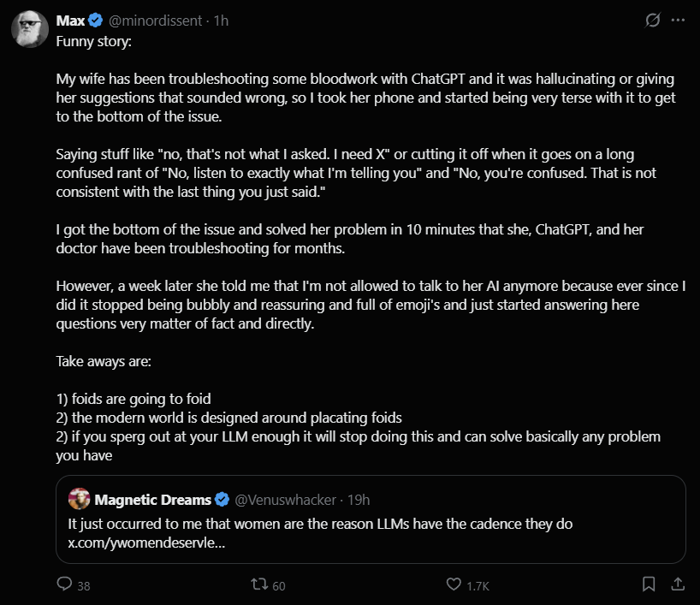Viewport: 700px width, 605px height.
Task: Click the 1.7K likes count
Action: [x=478, y=586]
